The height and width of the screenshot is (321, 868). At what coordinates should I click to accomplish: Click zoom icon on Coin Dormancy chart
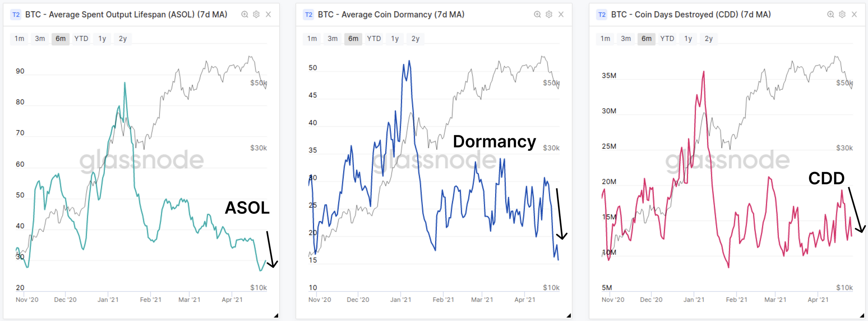[x=537, y=14]
